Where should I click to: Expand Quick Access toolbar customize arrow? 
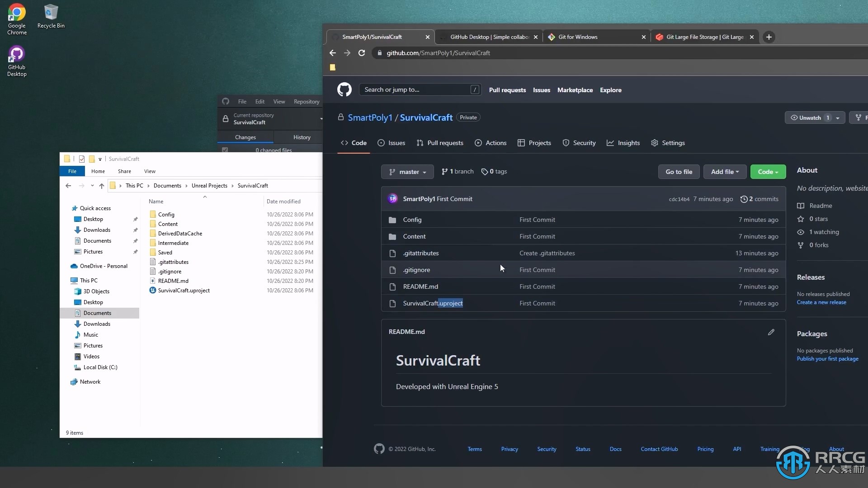[x=100, y=159]
